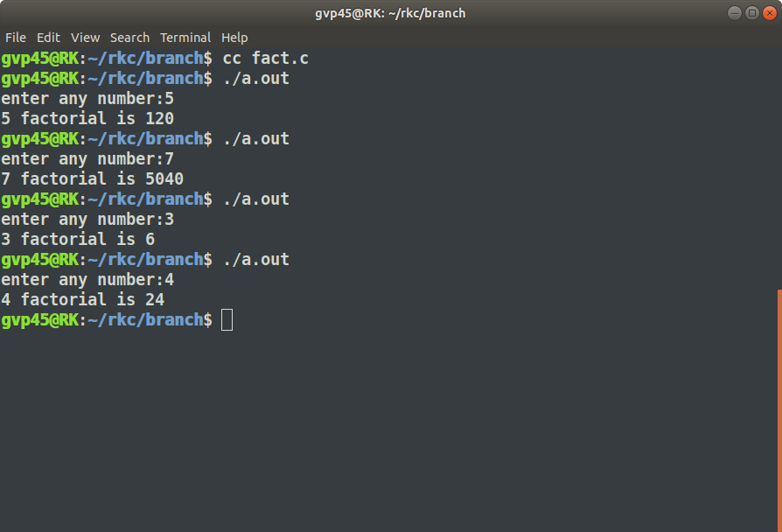782x532 pixels.
Task: Minimize the terminal window
Action: [734, 13]
